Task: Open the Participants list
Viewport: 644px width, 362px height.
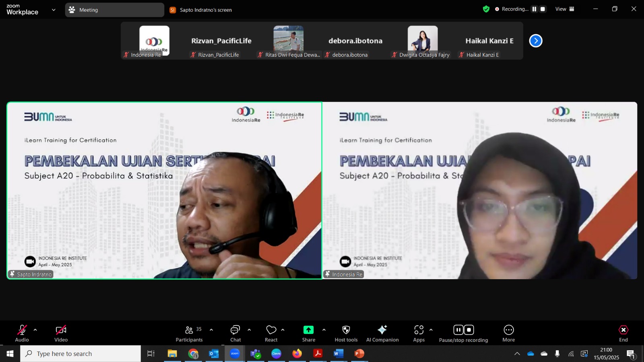Action: pyautogui.click(x=189, y=333)
